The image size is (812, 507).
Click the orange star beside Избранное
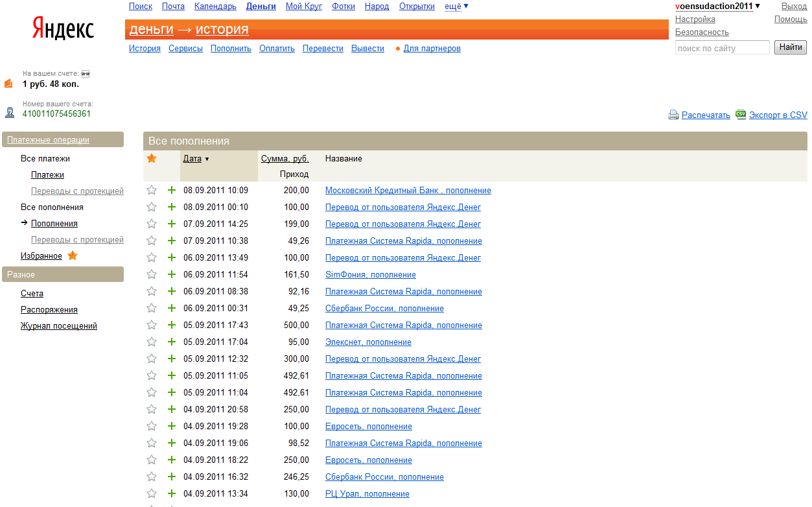[x=73, y=255]
